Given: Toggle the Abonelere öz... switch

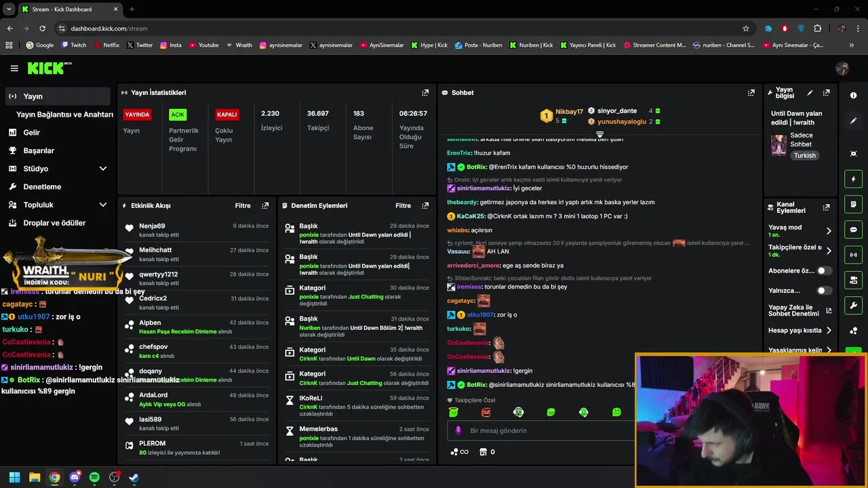Looking at the screenshot, I should click(824, 270).
